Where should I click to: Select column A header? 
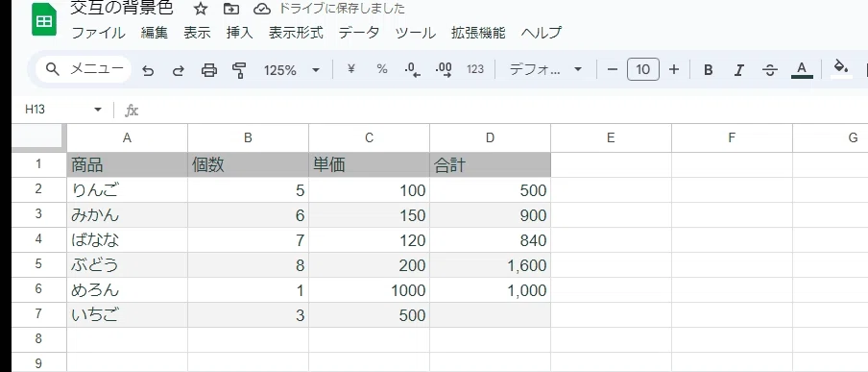128,138
